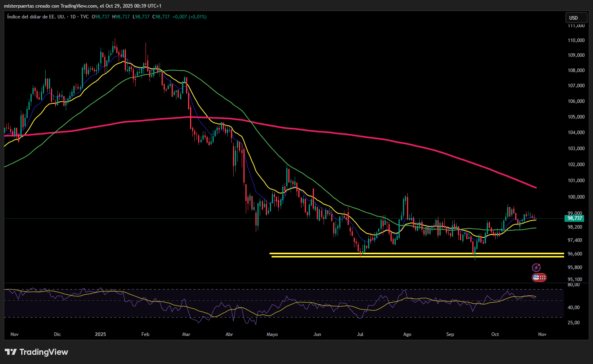Screen dimensions: 593x364
Task: Click the Jun label on the time axis
Action: tap(317, 334)
